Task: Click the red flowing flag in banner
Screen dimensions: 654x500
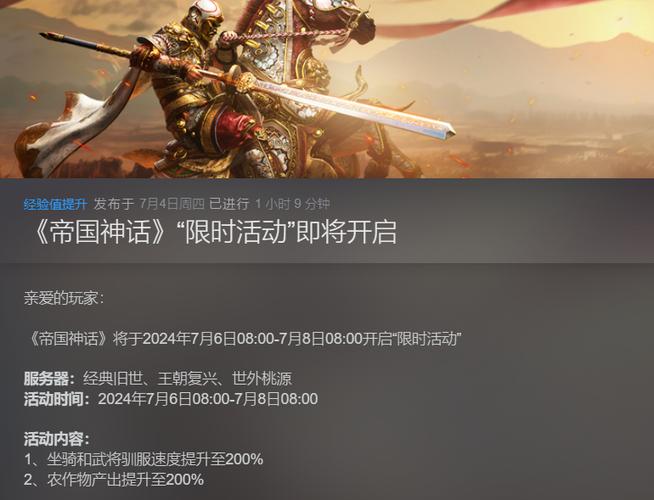Action: click(492, 19)
